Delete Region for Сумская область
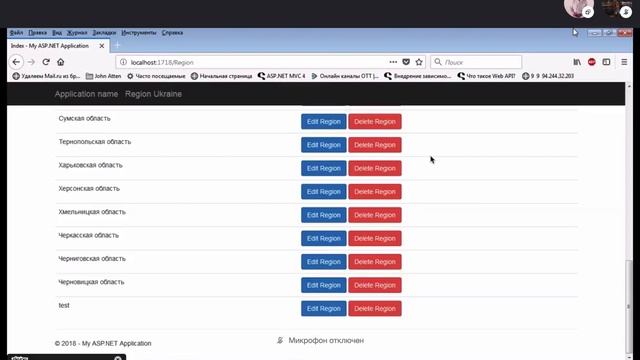Screen dimensions: 640x360 375,122
